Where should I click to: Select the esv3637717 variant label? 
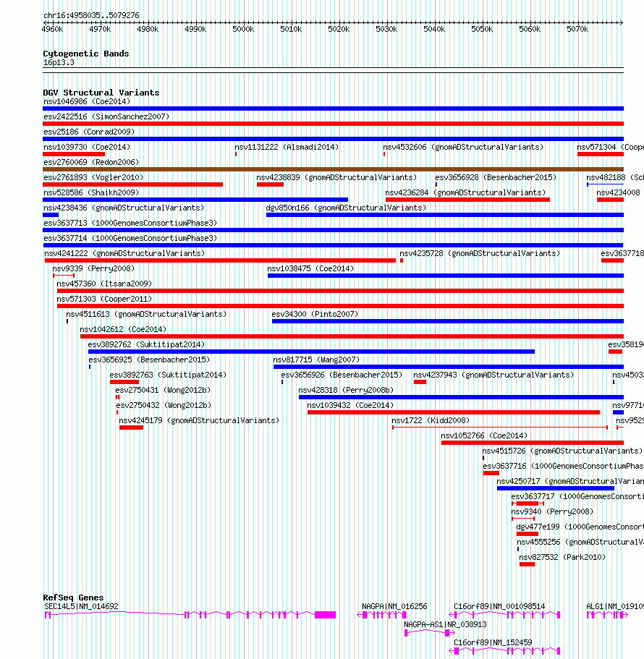tap(577, 496)
